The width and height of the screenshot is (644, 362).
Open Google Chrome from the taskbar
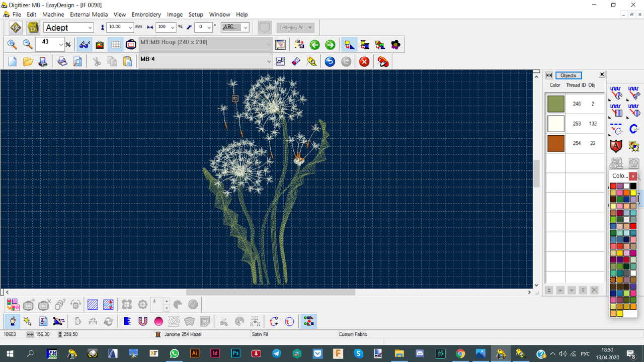(x=460, y=353)
